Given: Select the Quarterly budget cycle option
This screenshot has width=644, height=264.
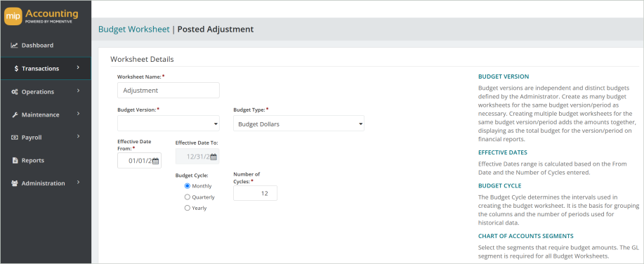Looking at the screenshot, I should (x=188, y=197).
